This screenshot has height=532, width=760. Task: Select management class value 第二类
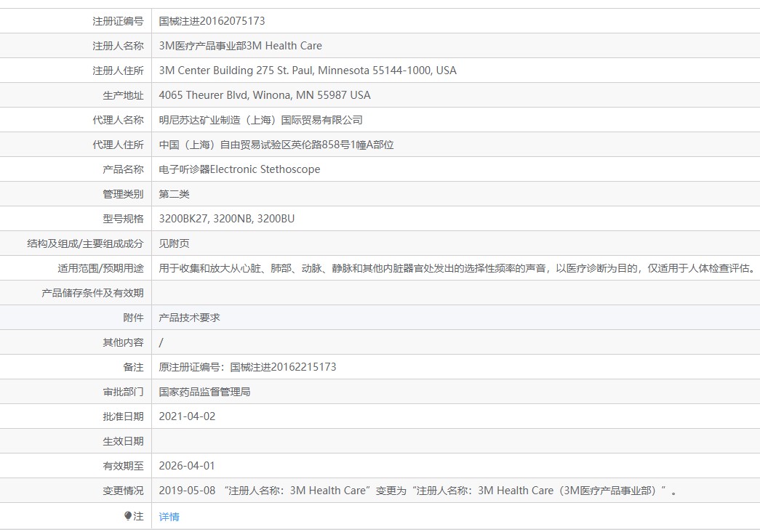pos(174,194)
